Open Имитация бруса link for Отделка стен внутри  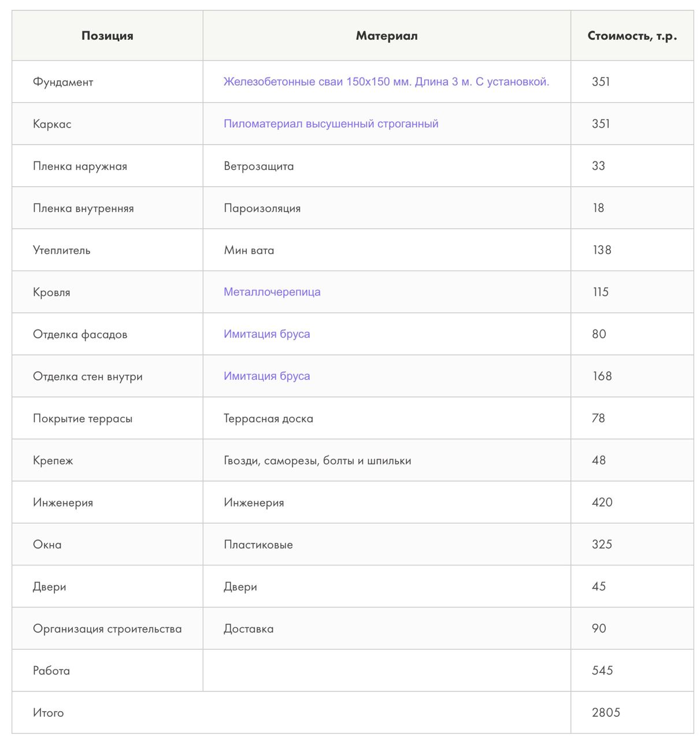(x=266, y=376)
